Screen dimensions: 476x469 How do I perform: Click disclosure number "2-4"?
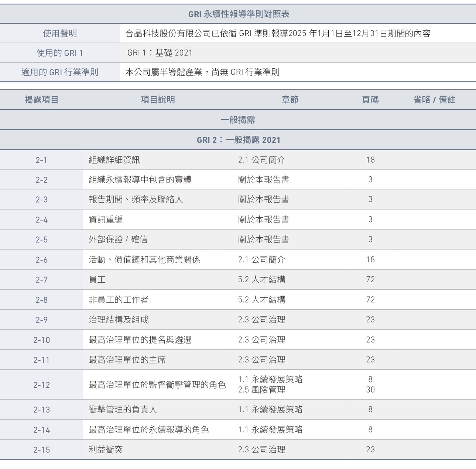coord(41,220)
